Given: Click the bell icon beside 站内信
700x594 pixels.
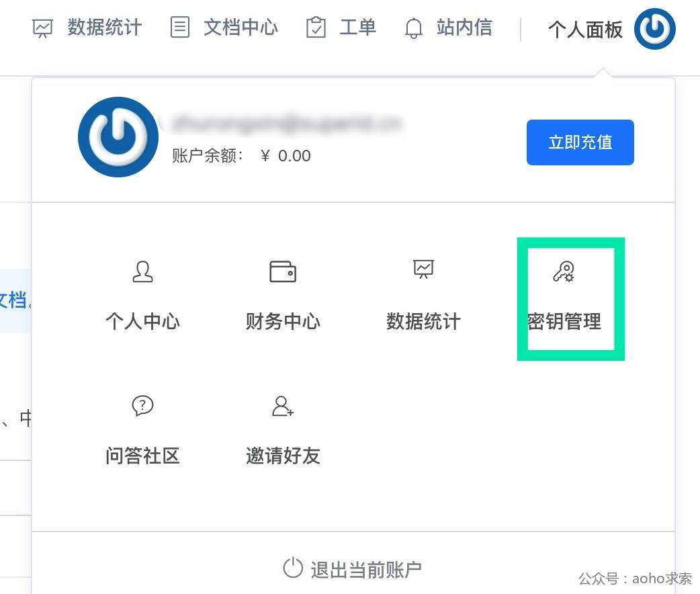Looking at the screenshot, I should [413, 28].
